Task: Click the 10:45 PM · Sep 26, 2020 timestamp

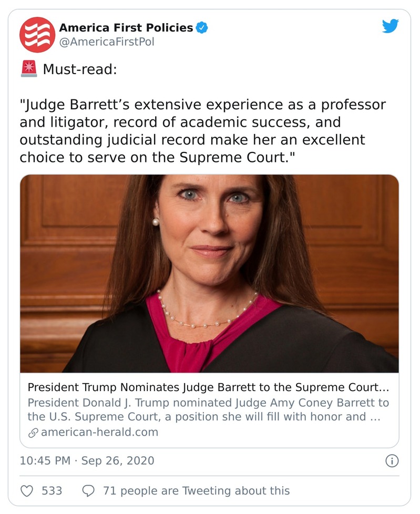Action: [x=87, y=461]
